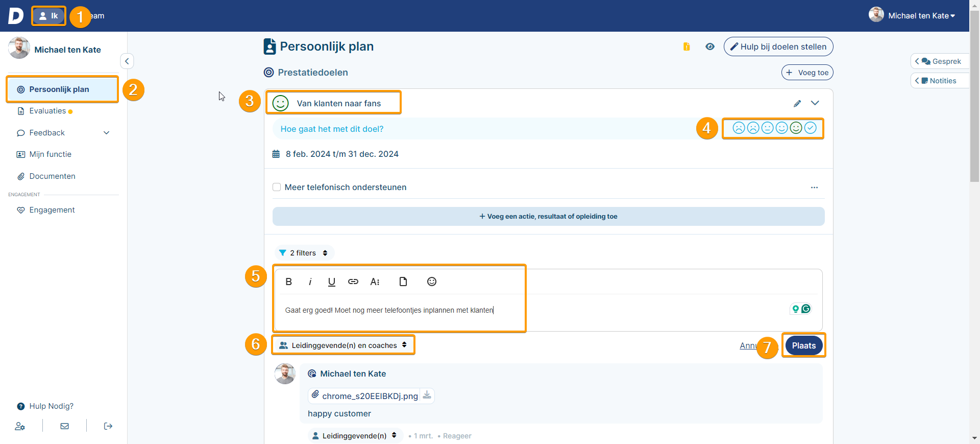The image size is (980, 444).
Task: Insert a link via link icon
Action: pos(353,282)
